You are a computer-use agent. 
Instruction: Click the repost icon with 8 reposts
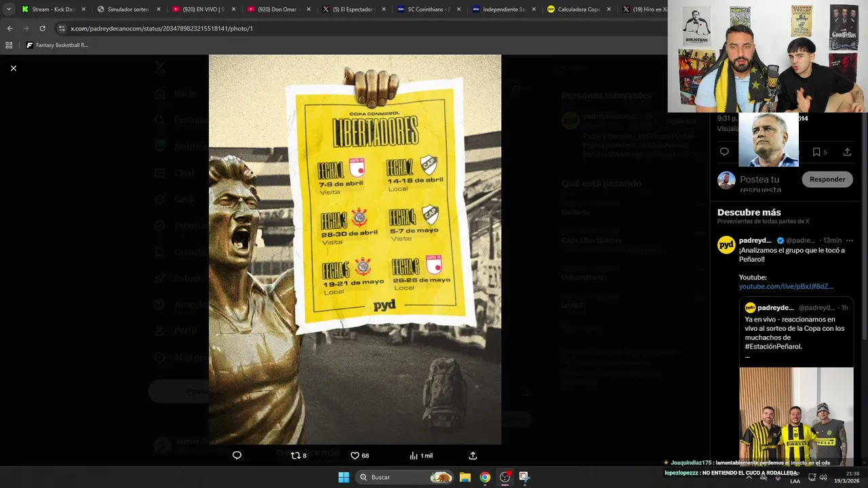(x=298, y=455)
